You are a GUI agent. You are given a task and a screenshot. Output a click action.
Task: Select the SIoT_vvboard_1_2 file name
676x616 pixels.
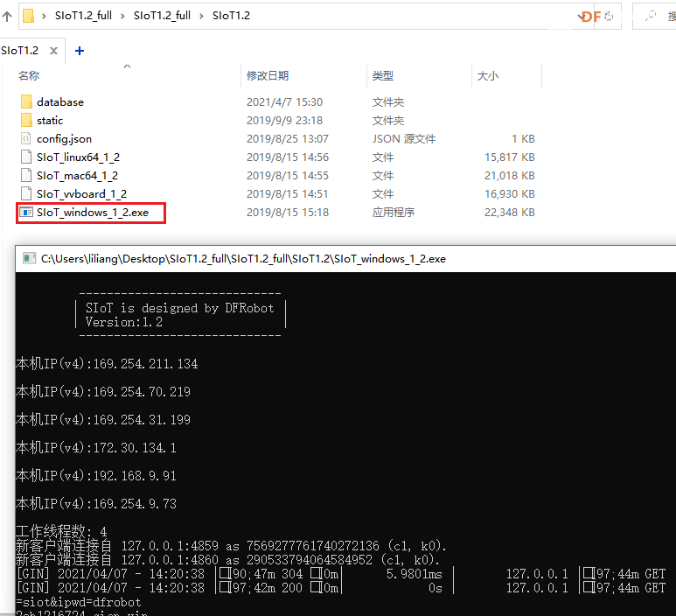point(81,194)
